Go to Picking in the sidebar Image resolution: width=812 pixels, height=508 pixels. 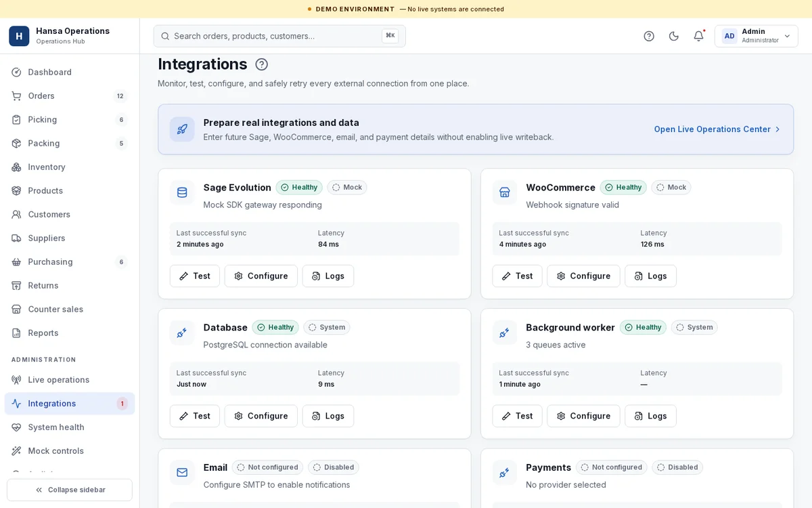(70, 120)
